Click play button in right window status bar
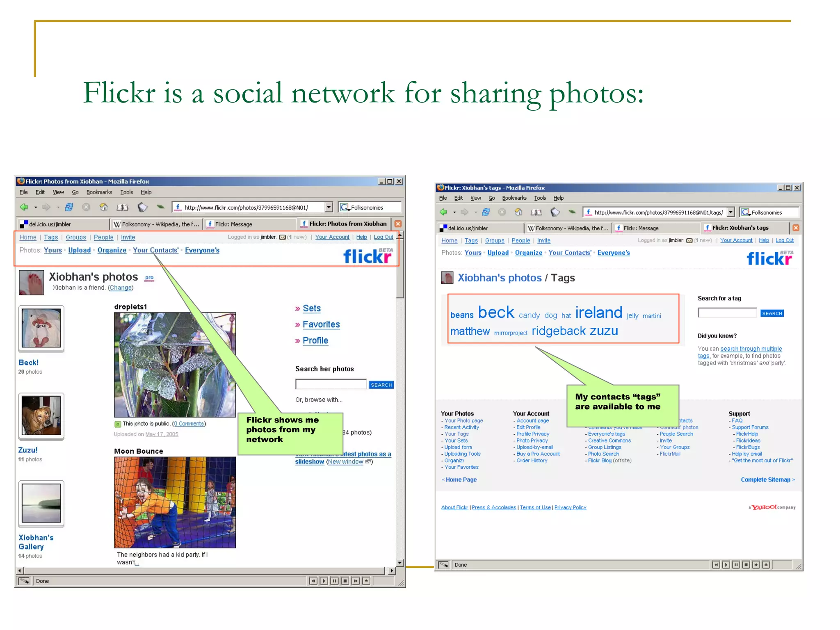The image size is (840, 630). pos(726,565)
